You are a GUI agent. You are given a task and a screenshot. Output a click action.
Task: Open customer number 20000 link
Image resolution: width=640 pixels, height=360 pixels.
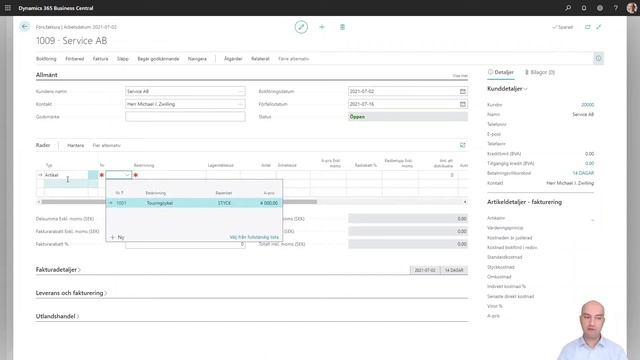(587, 105)
